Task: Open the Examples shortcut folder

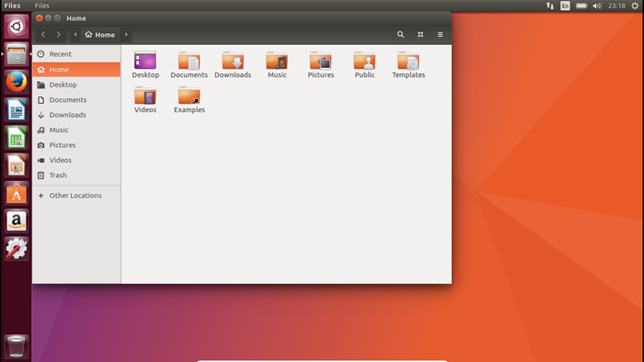Action: [x=189, y=96]
